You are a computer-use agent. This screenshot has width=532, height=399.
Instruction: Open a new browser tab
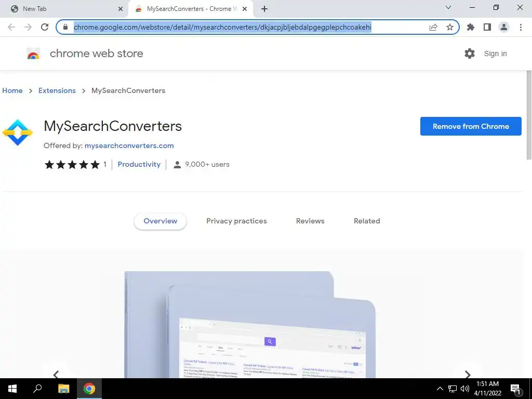[x=264, y=9]
